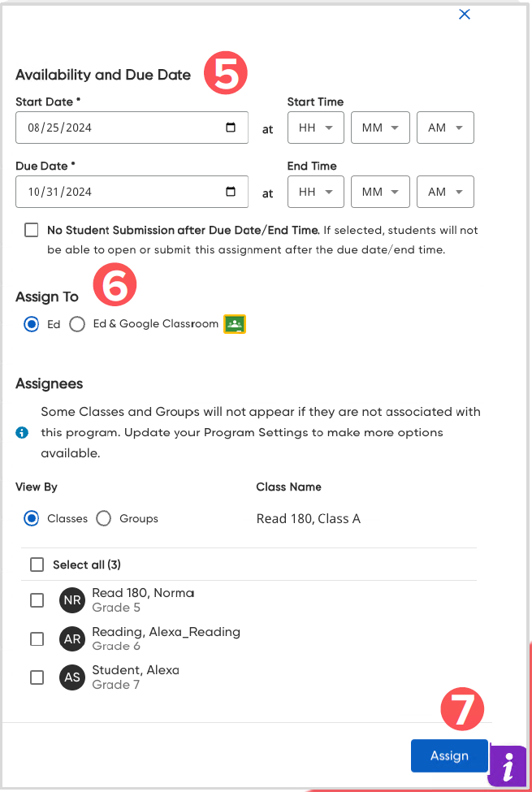Open the End Time MM dropdown

click(x=380, y=192)
